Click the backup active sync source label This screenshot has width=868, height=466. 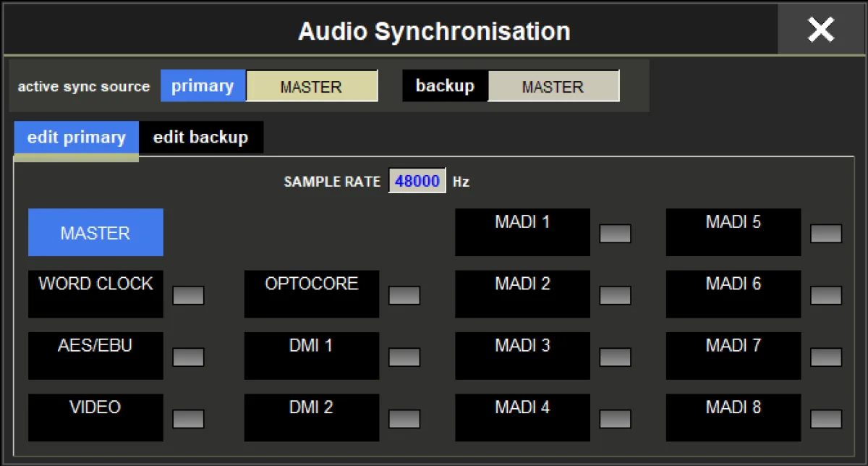point(445,85)
